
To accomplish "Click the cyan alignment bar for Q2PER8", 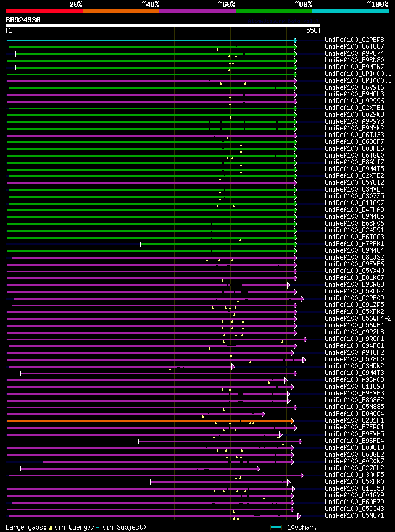I will pos(151,40).
